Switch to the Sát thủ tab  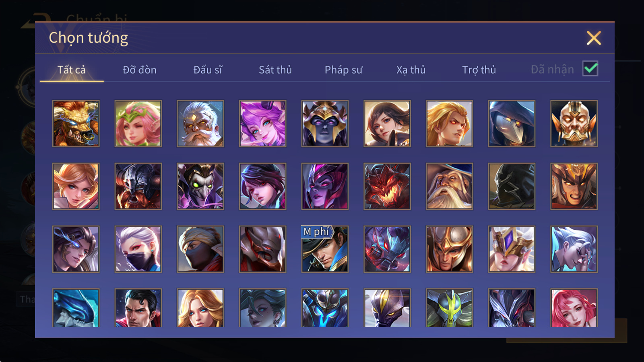tap(275, 70)
